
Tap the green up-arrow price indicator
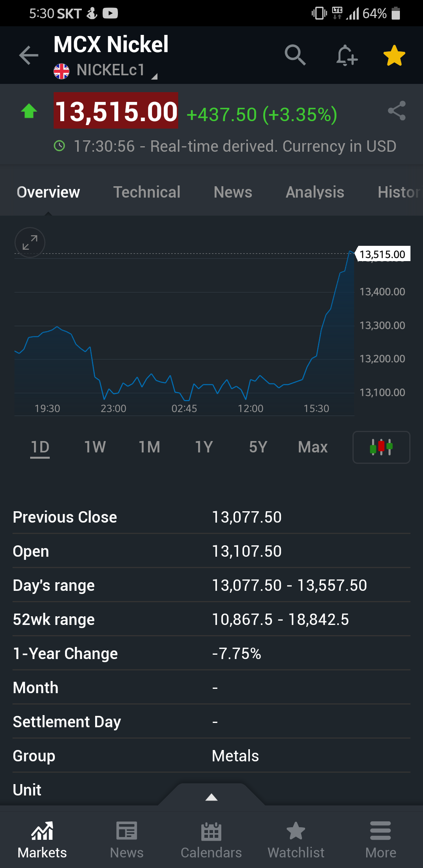(29, 111)
